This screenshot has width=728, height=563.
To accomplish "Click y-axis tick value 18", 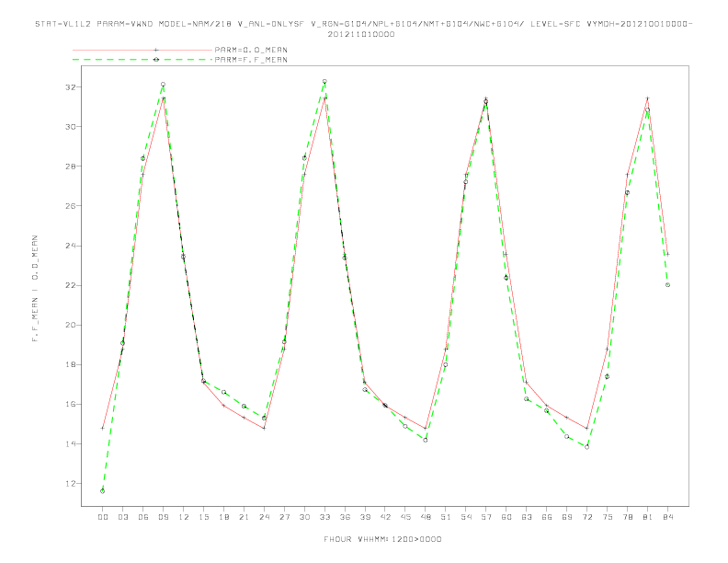I will point(70,364).
